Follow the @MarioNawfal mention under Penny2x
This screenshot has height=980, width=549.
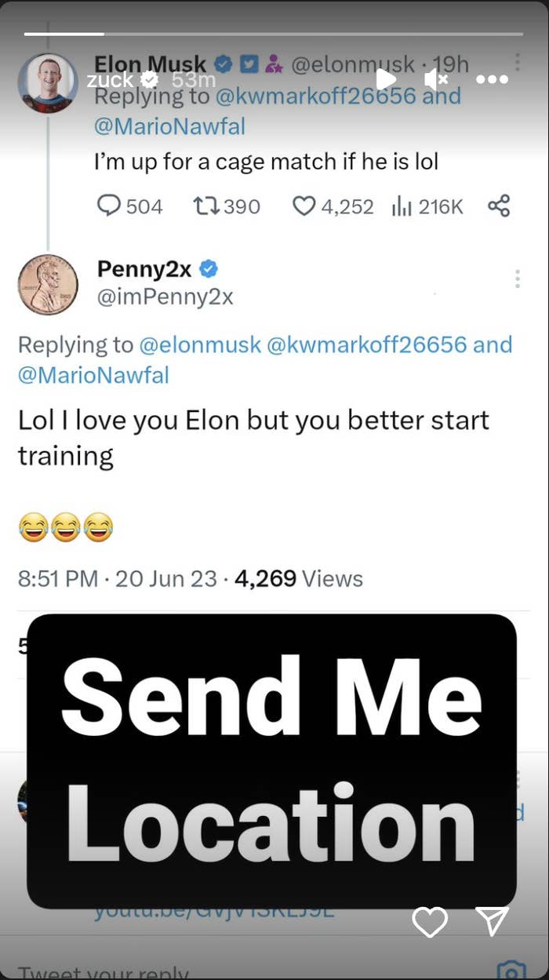tap(93, 374)
